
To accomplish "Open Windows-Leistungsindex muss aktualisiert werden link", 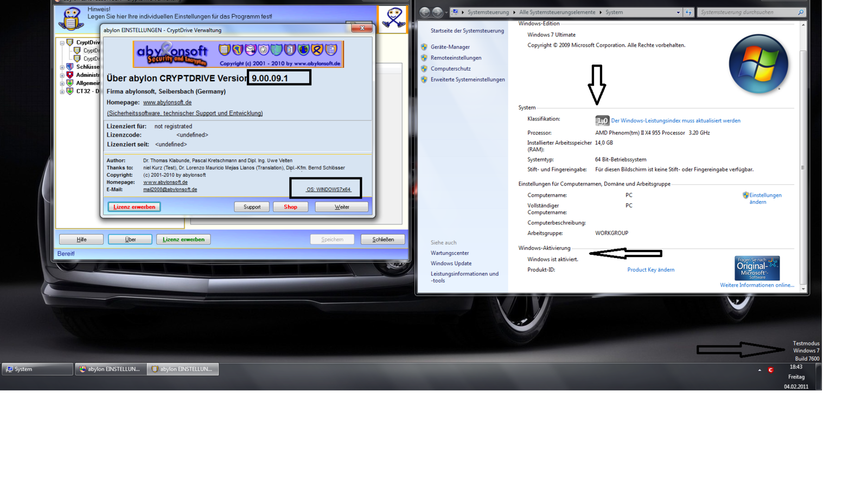I will point(675,121).
